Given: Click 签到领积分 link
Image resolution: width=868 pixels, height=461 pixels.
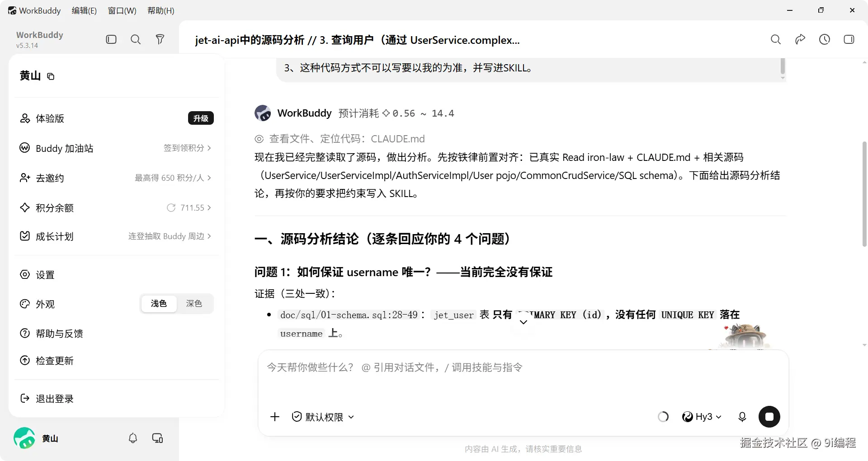Looking at the screenshot, I should point(187,148).
